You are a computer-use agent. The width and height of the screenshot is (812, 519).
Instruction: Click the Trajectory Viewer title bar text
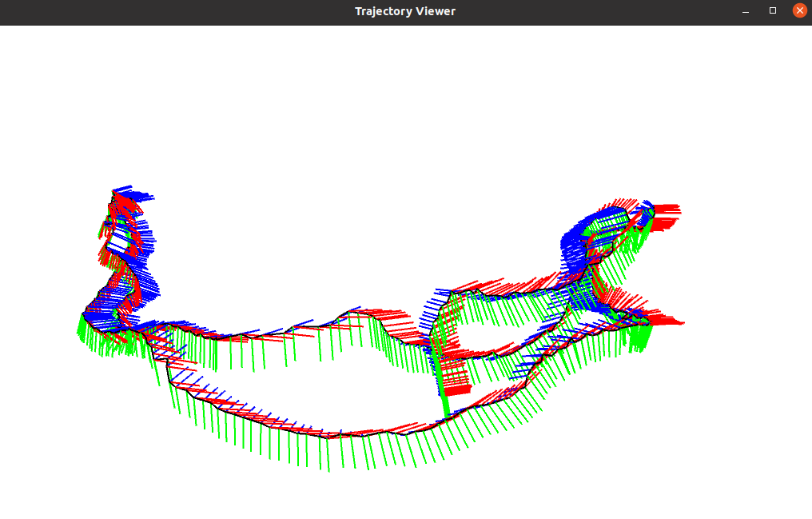(405, 11)
